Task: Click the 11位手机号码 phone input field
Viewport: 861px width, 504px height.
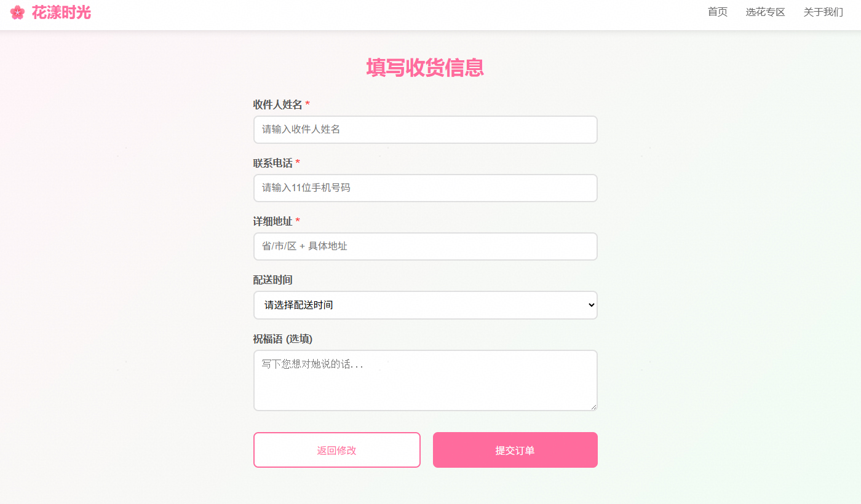Action: [425, 188]
